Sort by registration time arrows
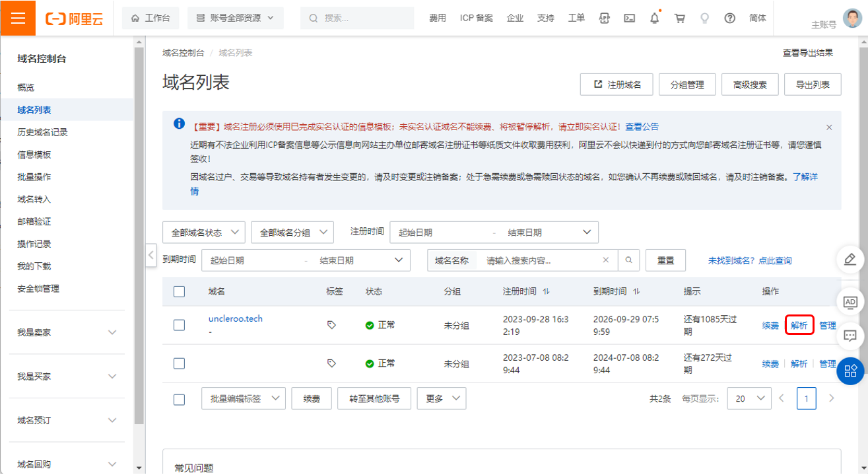This screenshot has width=868, height=475. click(x=547, y=291)
